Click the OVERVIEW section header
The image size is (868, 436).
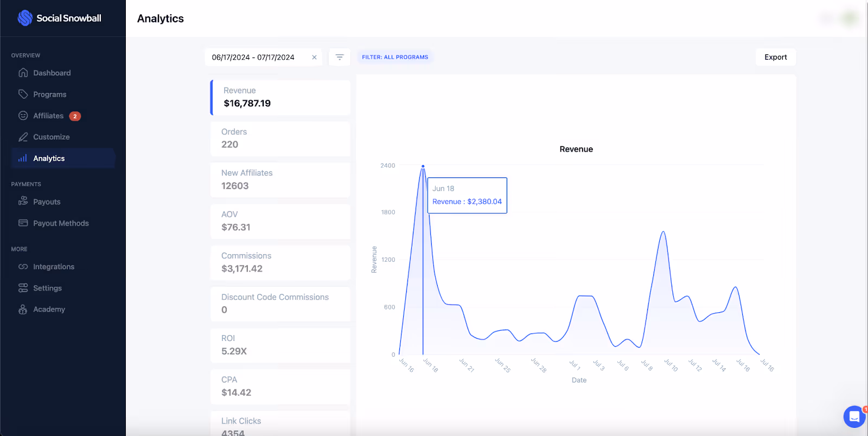click(25, 55)
